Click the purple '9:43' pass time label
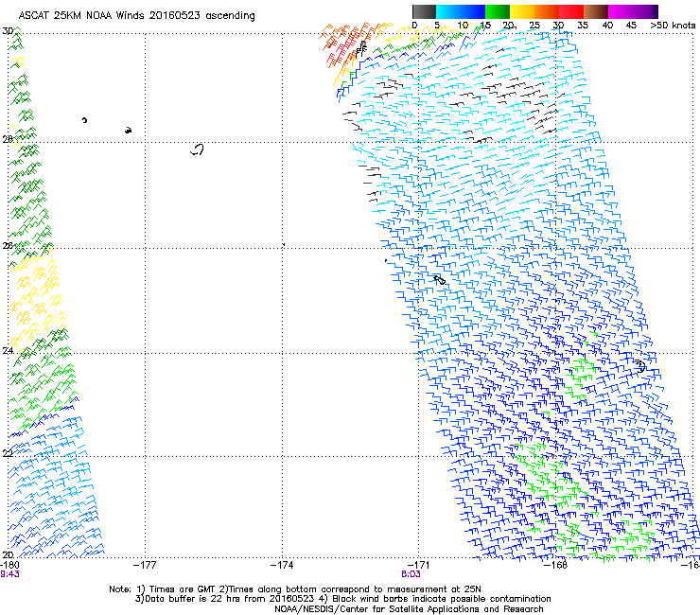Screen dimensions: 700x615 (9, 574)
